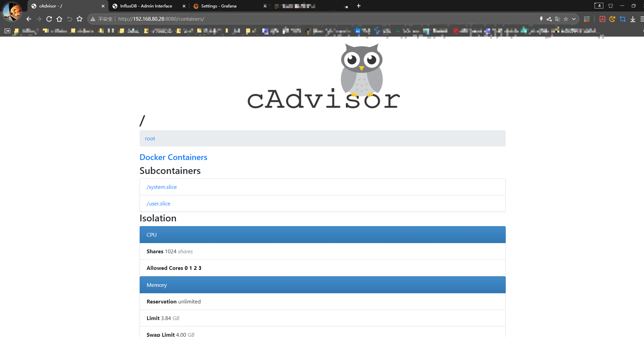The height and width of the screenshot is (337, 644).
Task: Reload the cAdvisor page
Action: (x=49, y=19)
